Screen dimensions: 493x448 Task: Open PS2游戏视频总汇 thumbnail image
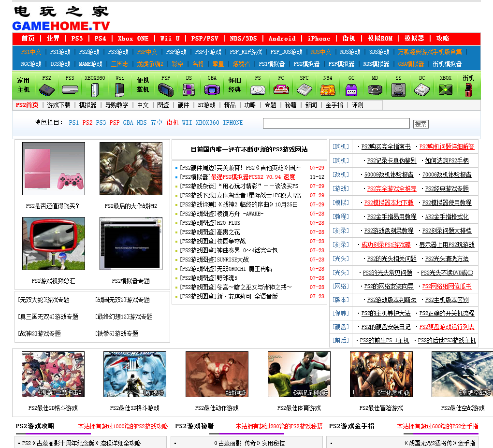point(54,244)
